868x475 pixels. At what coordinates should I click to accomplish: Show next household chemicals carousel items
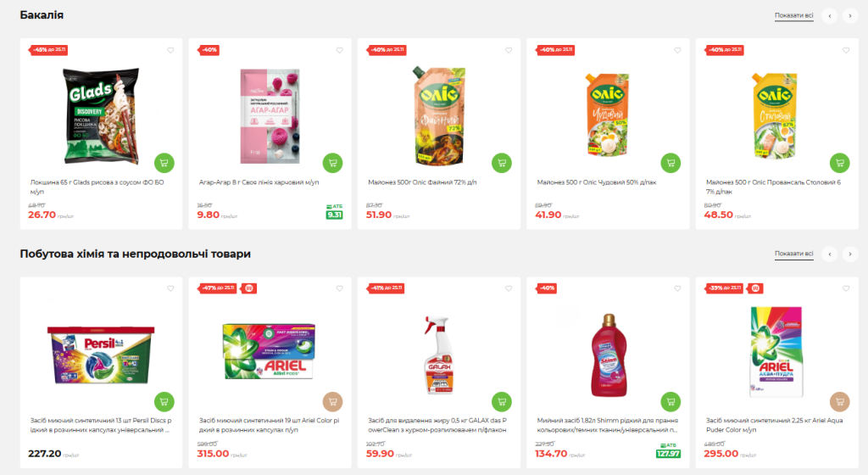tap(850, 254)
